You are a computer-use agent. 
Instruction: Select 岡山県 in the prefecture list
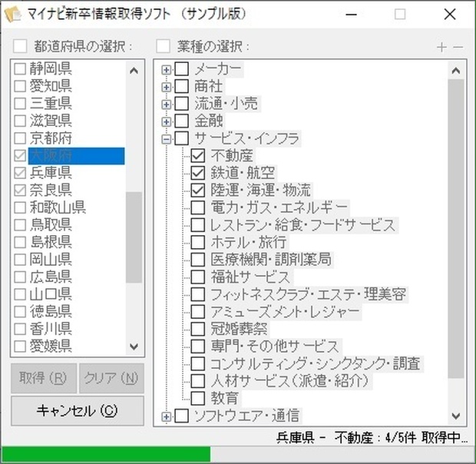coord(51,260)
